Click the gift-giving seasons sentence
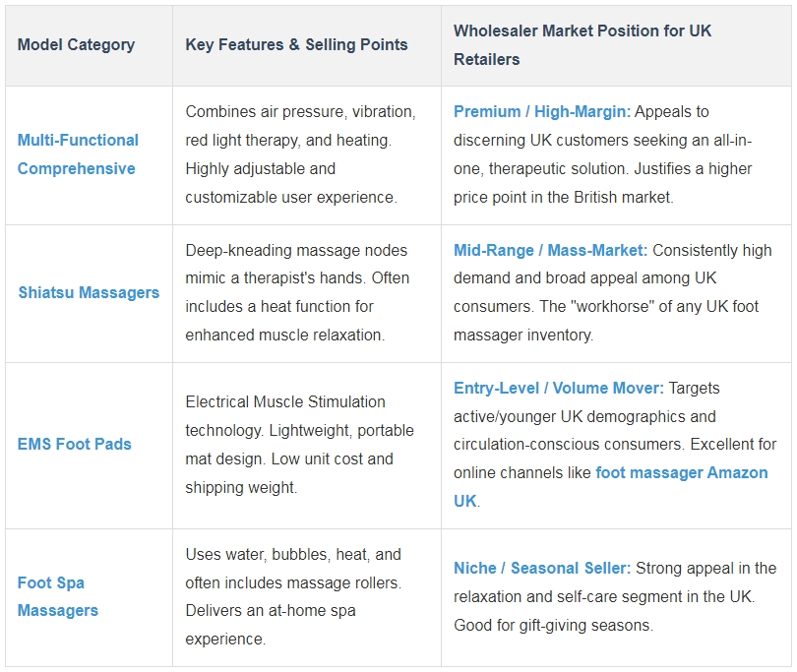This screenshot has width=797, height=672. pyautogui.click(x=553, y=625)
